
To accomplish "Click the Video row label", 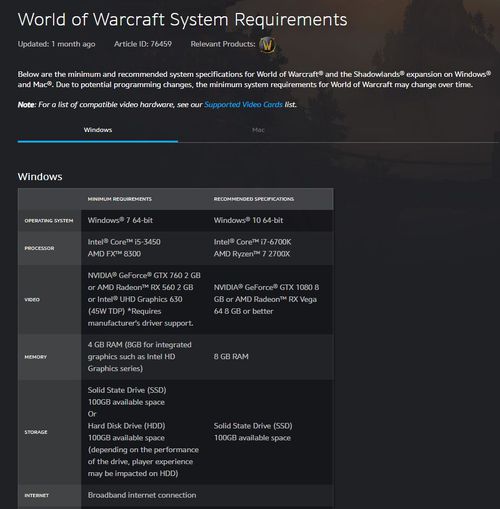I will pos(32,300).
